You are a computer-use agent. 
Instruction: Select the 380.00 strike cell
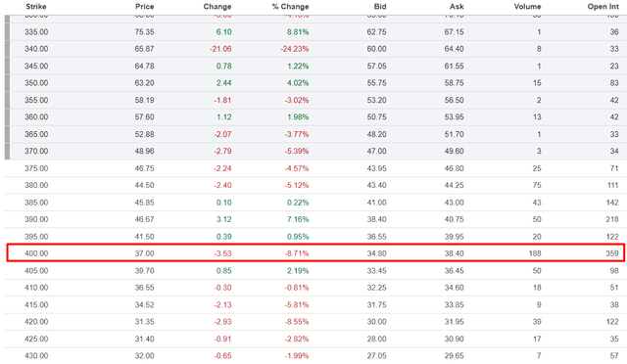click(36, 185)
